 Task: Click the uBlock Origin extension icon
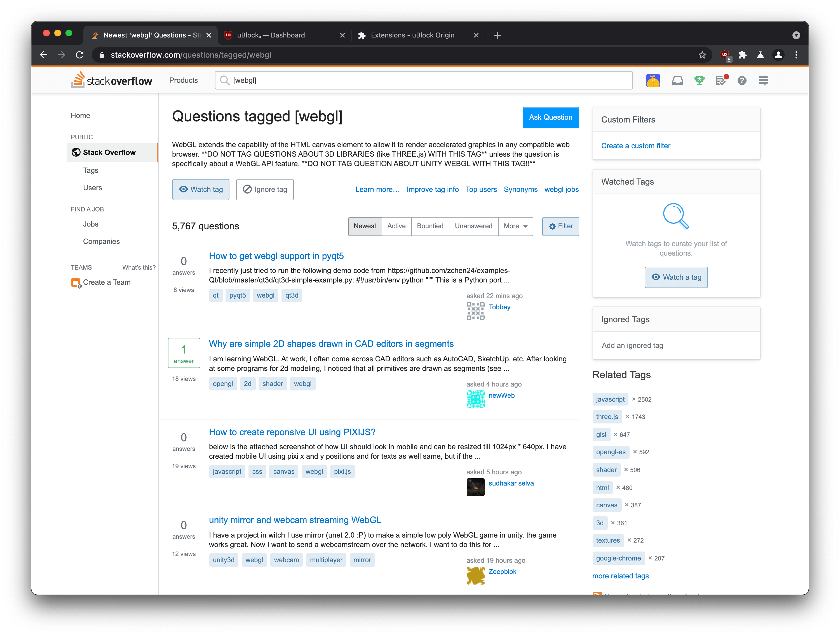pos(725,55)
